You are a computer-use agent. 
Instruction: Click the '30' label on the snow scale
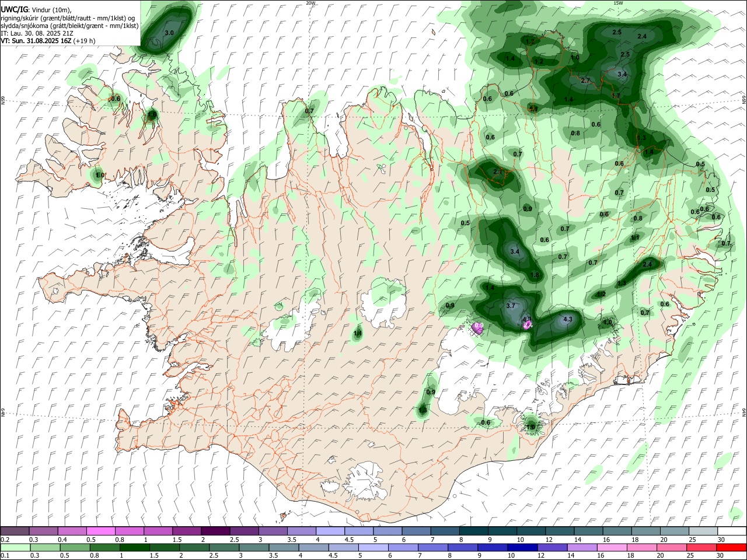[x=721, y=540]
